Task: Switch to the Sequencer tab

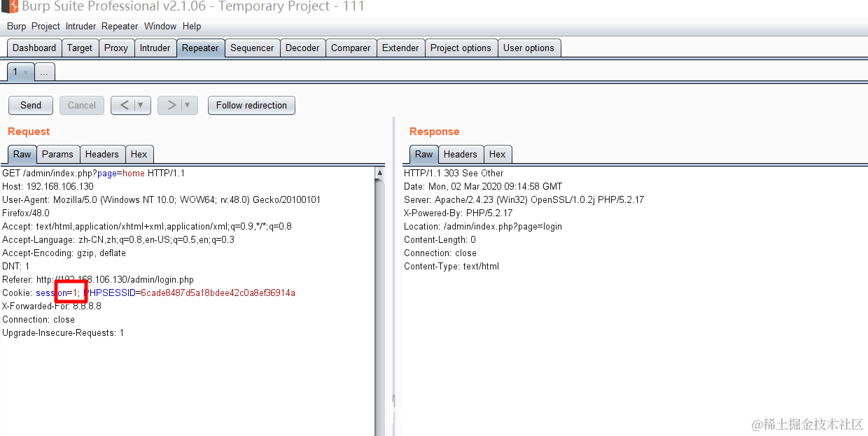Action: (x=252, y=48)
